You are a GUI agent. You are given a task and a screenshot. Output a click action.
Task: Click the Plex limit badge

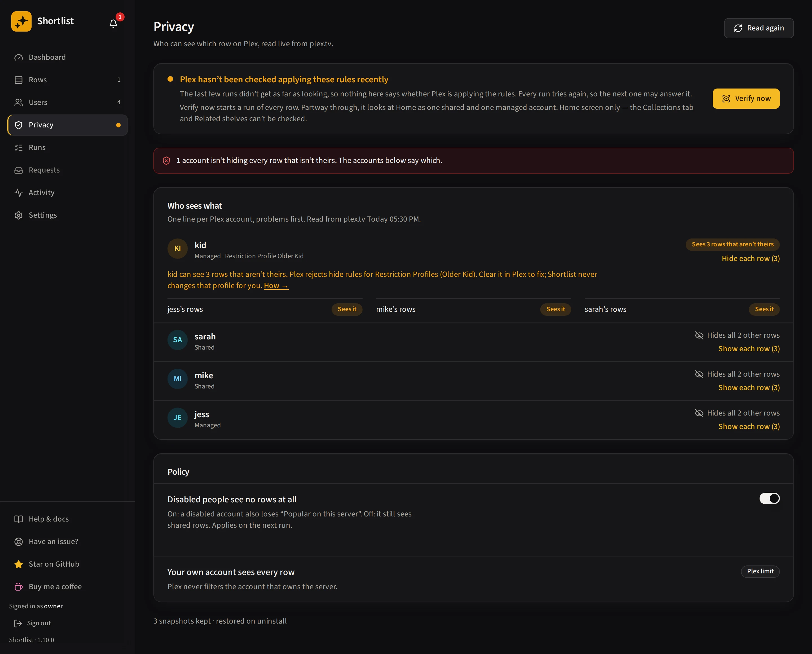[760, 571]
